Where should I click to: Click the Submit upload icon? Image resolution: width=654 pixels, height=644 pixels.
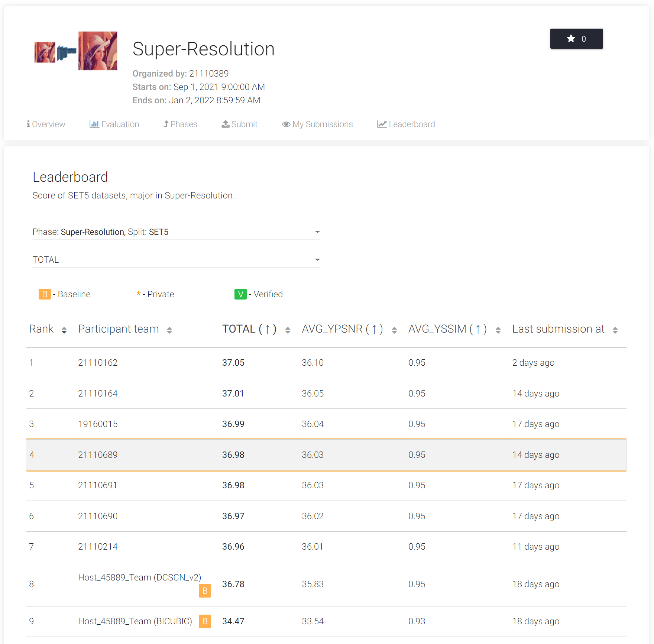point(225,124)
